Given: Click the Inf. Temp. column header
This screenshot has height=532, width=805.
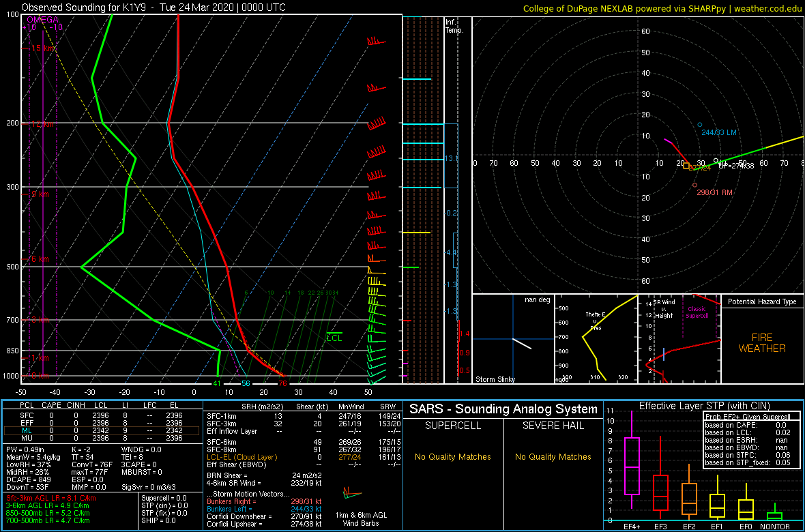Looking at the screenshot, I should pos(454,26).
